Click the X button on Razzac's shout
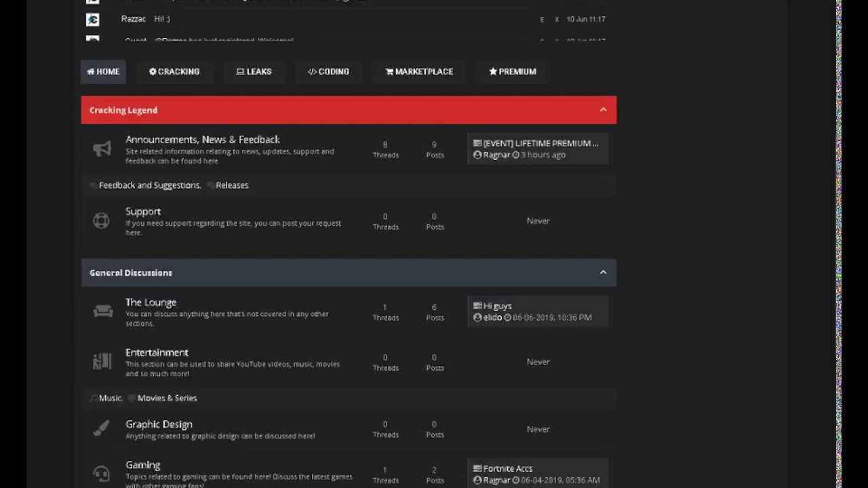The height and width of the screenshot is (488, 868). [557, 20]
